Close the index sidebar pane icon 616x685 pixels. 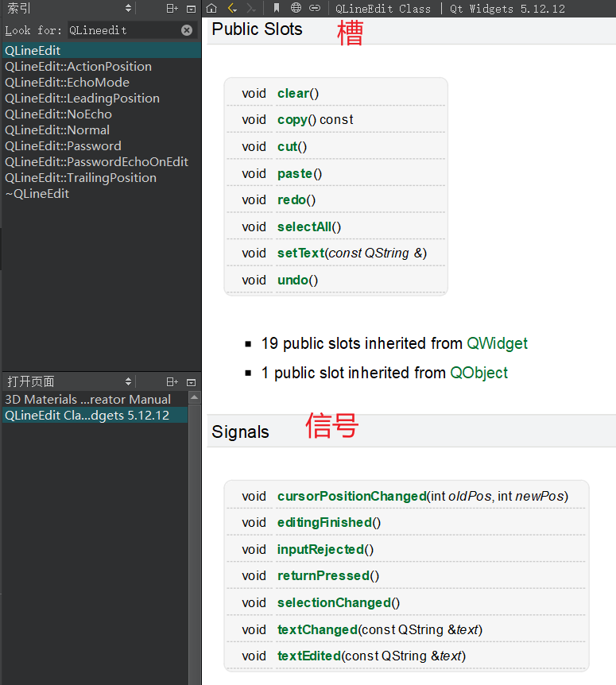click(x=191, y=8)
